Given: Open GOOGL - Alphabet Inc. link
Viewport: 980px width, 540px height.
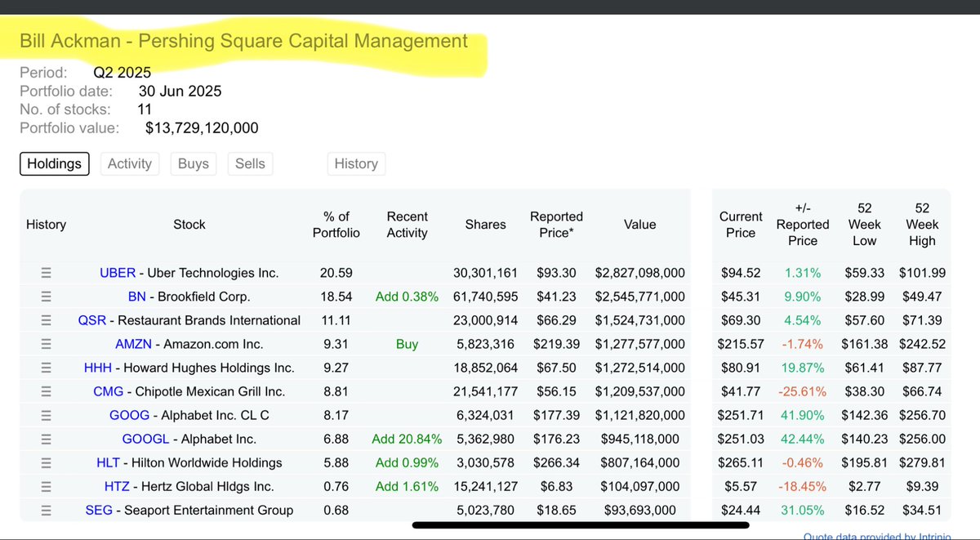Looking at the screenshot, I should click(189, 439).
